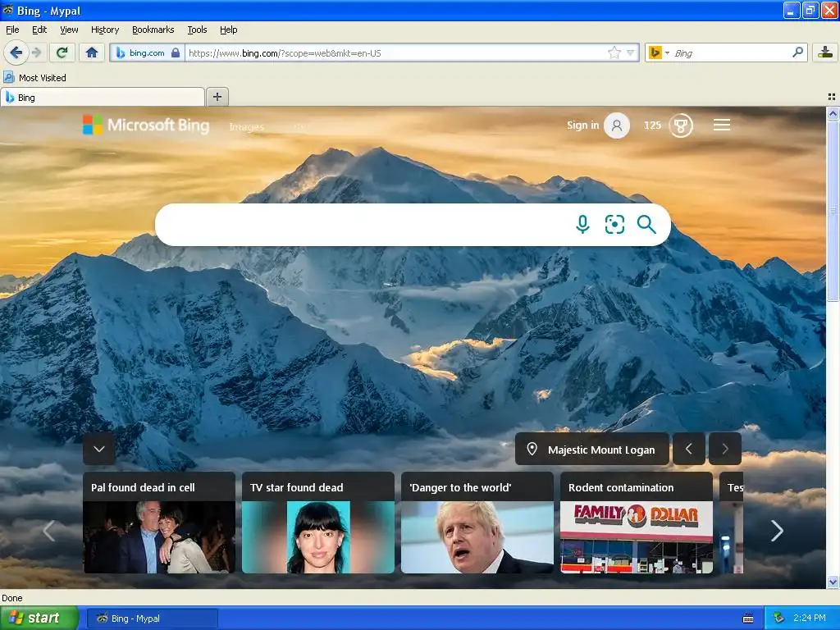Click the magnifier in the browser search box
This screenshot has height=630, width=840.
pyautogui.click(x=797, y=52)
